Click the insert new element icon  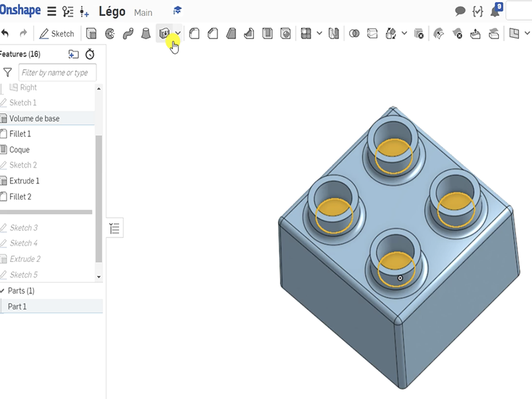84,12
